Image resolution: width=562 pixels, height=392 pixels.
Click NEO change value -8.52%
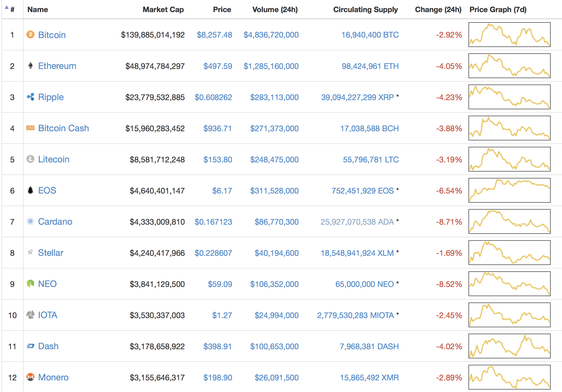point(449,284)
